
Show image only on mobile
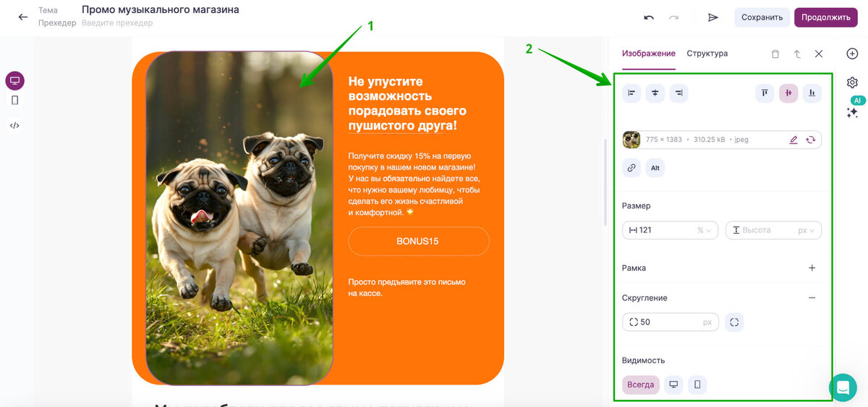[697, 385]
